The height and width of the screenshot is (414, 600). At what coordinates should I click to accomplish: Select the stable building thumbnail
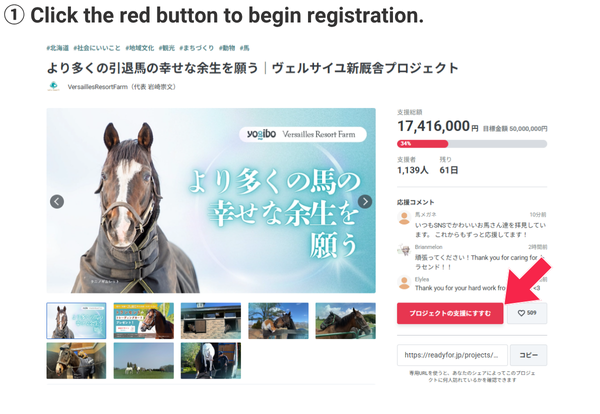(x=211, y=321)
